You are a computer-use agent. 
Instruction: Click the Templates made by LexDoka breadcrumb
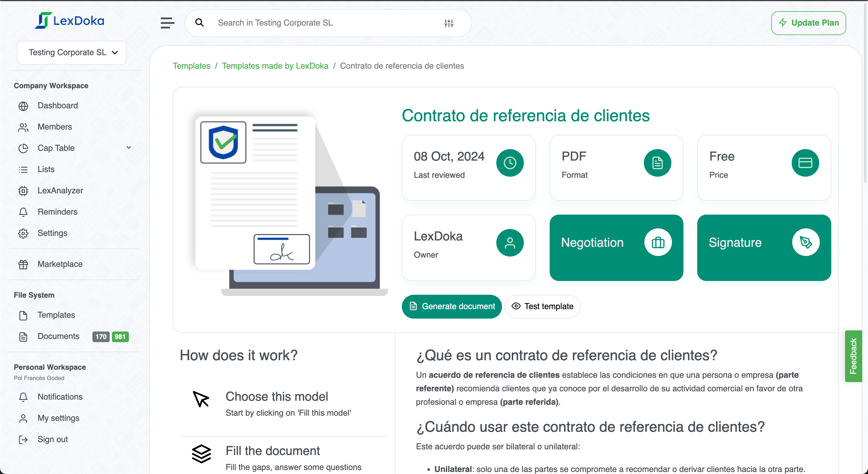(x=275, y=66)
